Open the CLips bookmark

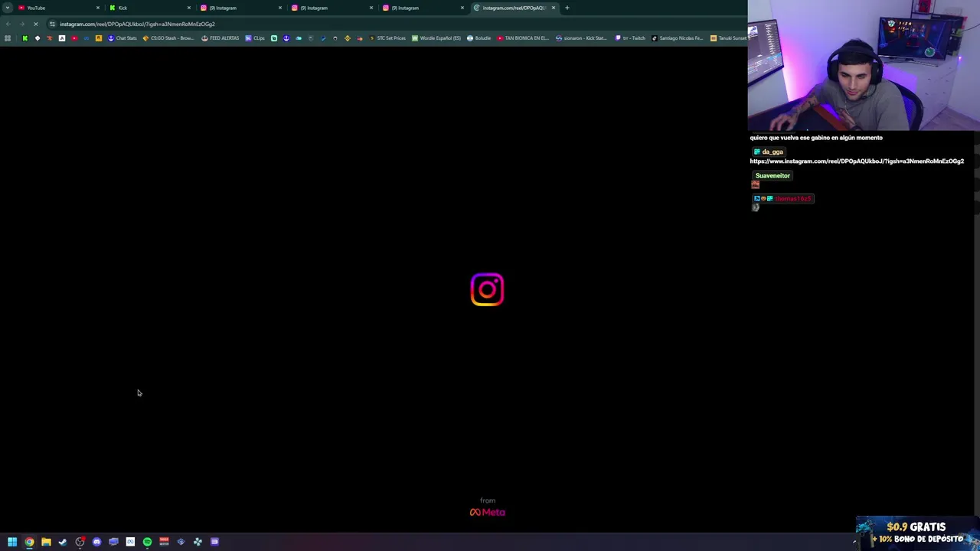point(256,38)
